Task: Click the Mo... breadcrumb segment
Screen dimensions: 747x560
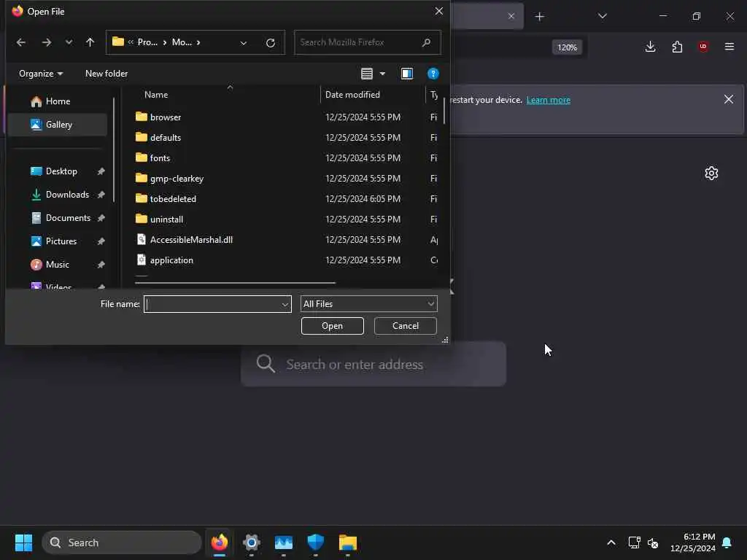Action: point(182,42)
